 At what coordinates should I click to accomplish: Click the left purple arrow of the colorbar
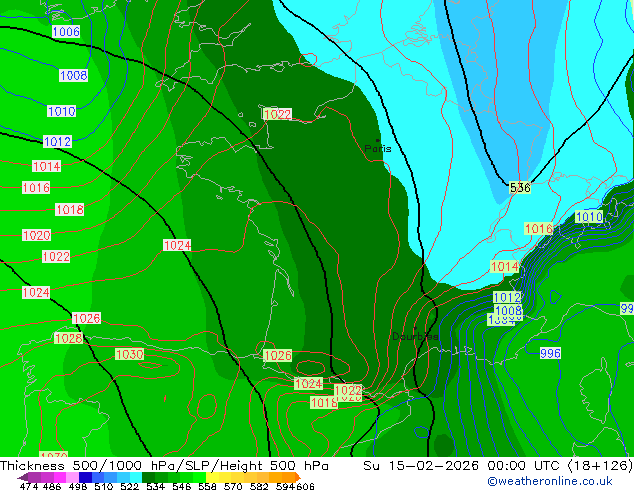coord(23,477)
